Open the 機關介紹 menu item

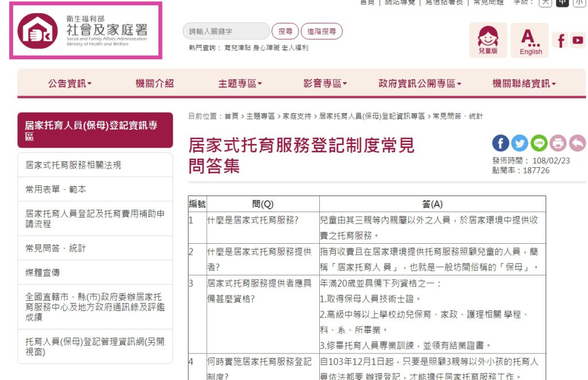click(x=154, y=84)
